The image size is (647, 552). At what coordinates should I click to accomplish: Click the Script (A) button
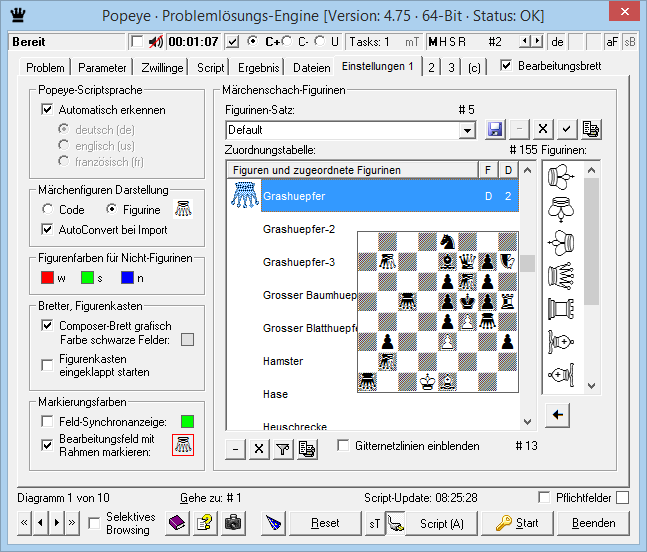[442, 523]
